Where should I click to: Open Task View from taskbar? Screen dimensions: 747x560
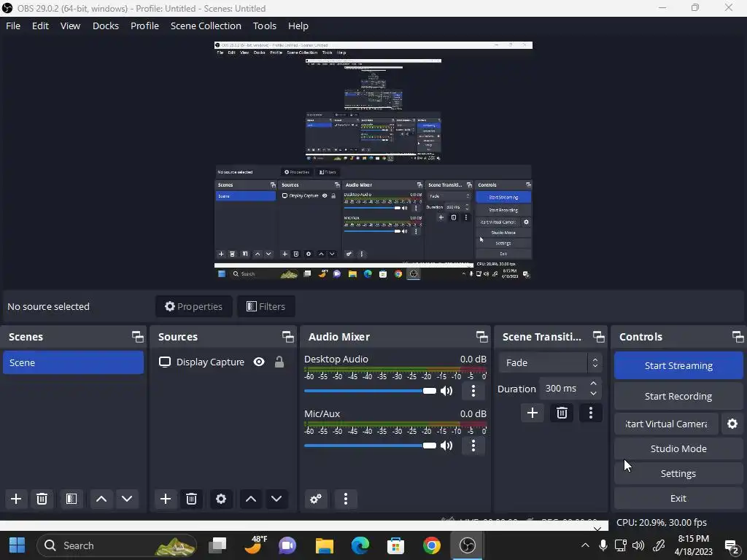pyautogui.click(x=217, y=545)
